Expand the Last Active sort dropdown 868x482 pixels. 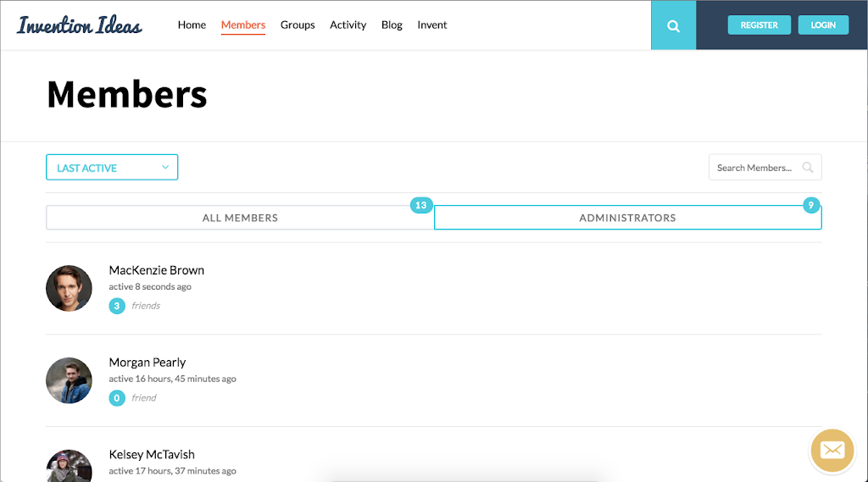112,168
